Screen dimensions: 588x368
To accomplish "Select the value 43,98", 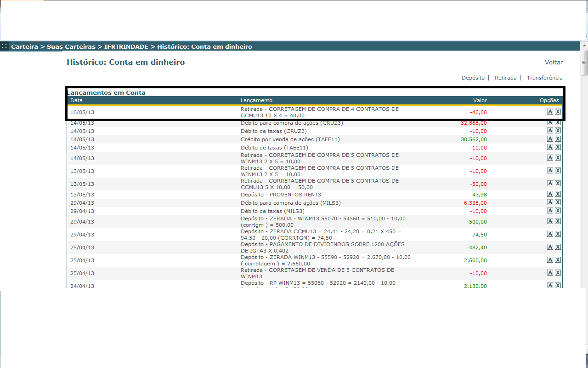I will tap(480, 195).
